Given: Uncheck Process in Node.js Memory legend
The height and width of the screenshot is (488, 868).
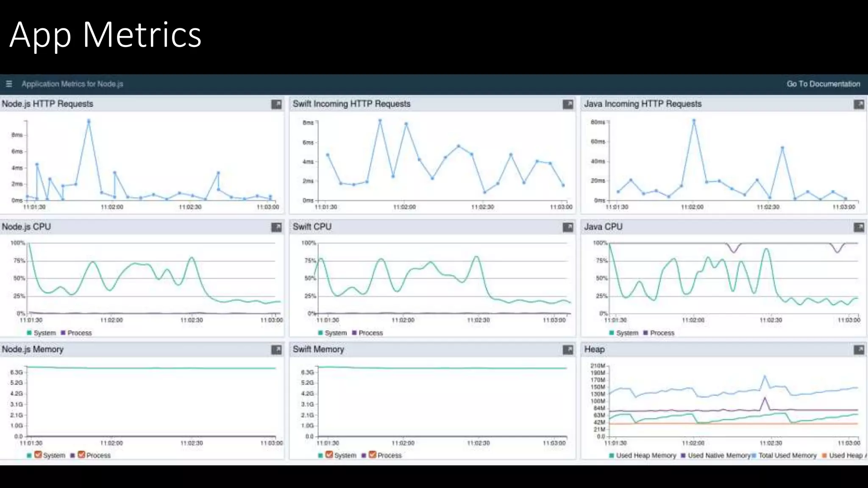Looking at the screenshot, I should pos(81,455).
